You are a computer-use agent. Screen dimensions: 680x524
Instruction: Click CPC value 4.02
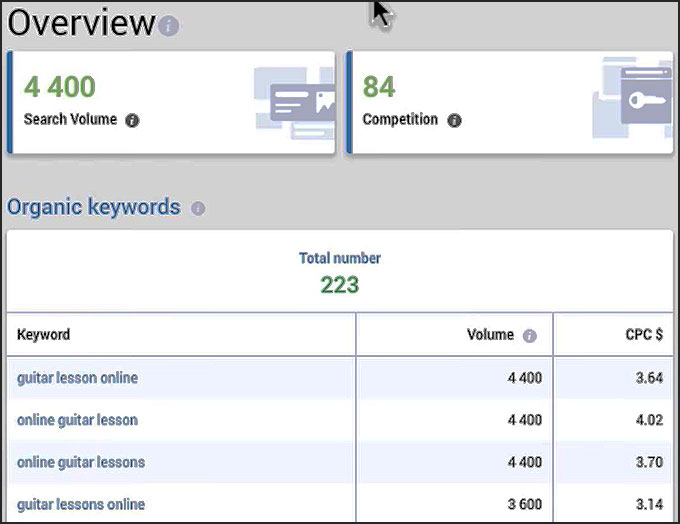pos(649,420)
